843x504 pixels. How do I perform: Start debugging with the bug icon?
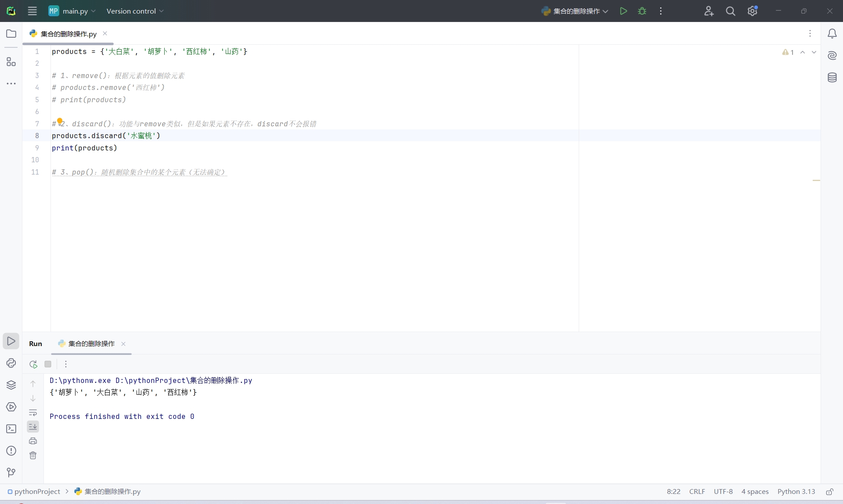[642, 11]
